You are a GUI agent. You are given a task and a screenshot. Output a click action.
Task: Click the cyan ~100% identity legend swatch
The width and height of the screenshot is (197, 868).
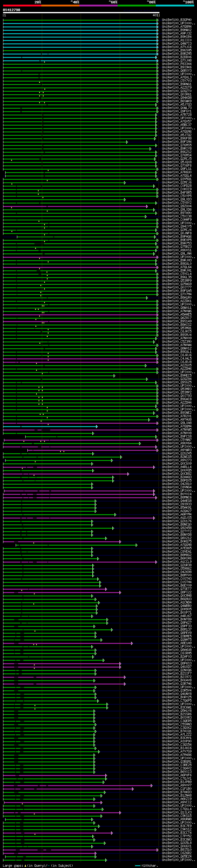click(x=175, y=6)
